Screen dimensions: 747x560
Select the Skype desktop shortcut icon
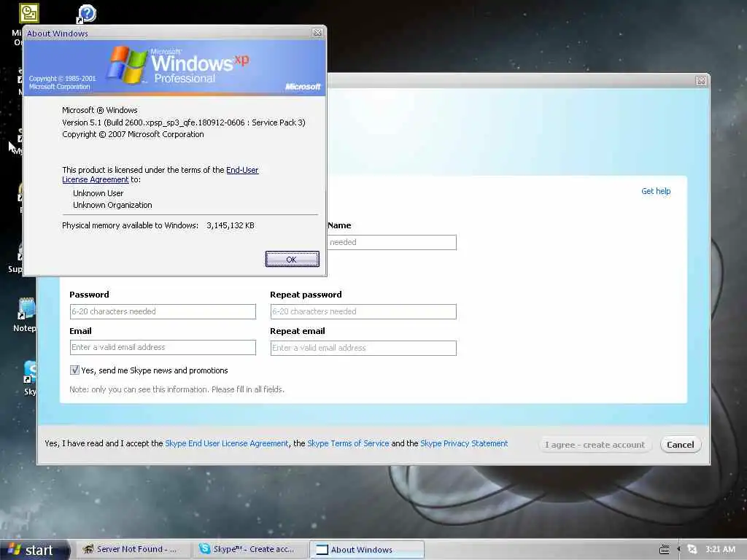point(29,378)
